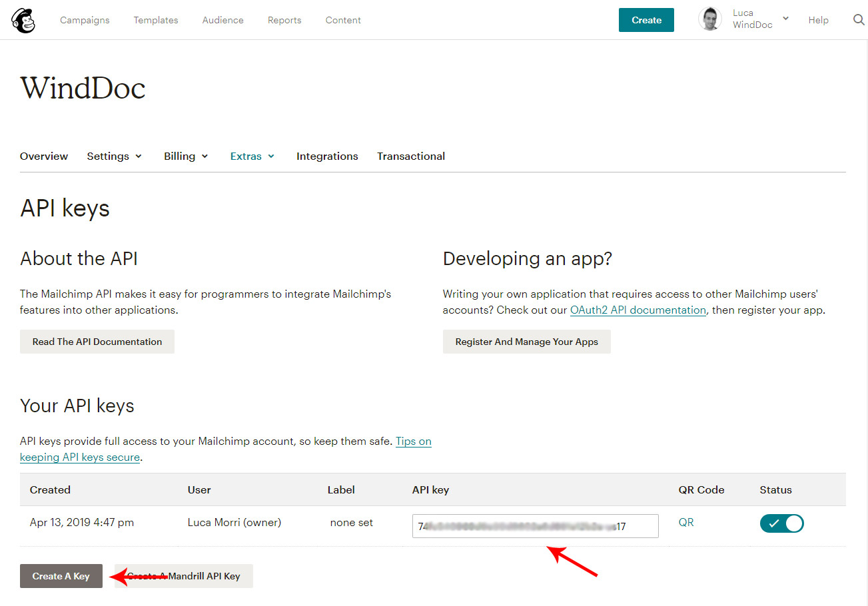Screen dimensions: 868x606
Task: Open Campaigns in top navigation
Action: coord(85,20)
